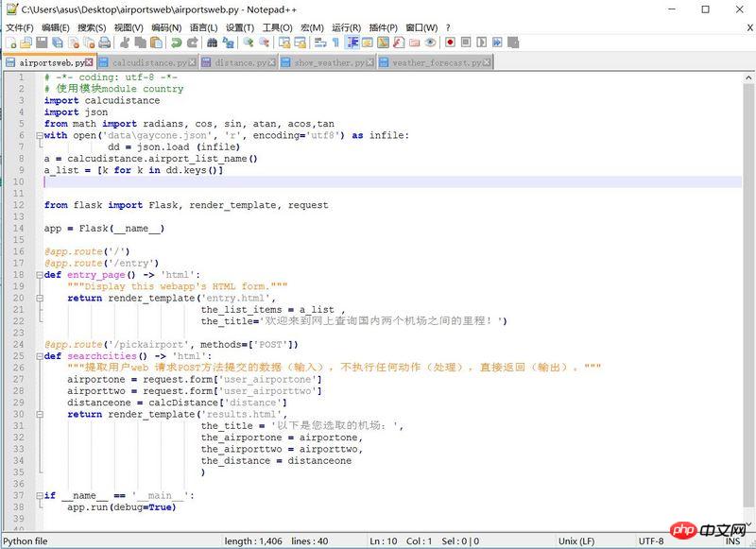Click the Redo toolbar icon

(193, 43)
